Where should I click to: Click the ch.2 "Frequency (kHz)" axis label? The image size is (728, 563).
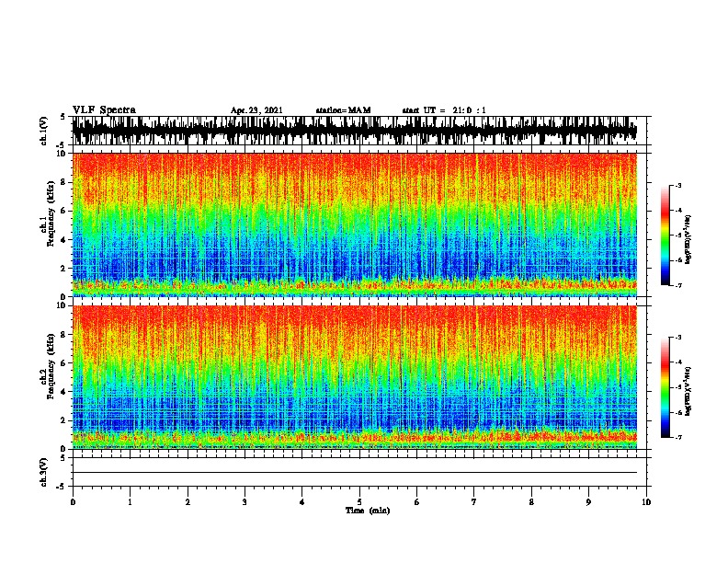tap(51, 365)
